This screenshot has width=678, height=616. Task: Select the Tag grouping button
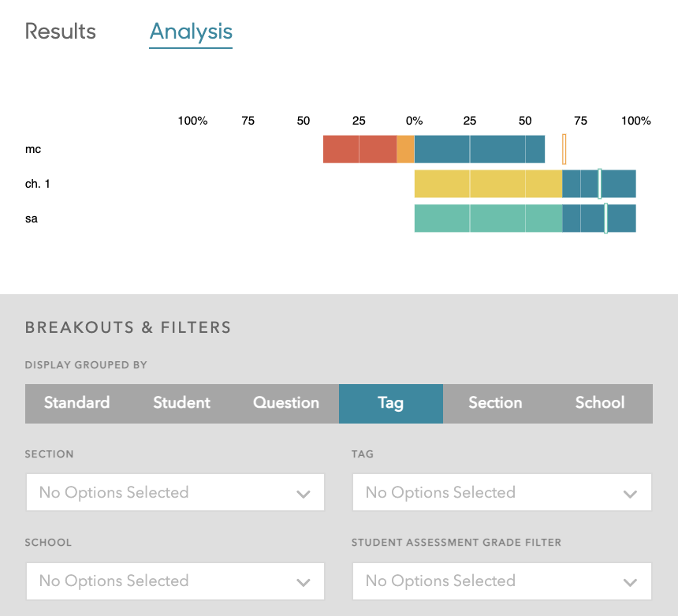[x=390, y=403]
